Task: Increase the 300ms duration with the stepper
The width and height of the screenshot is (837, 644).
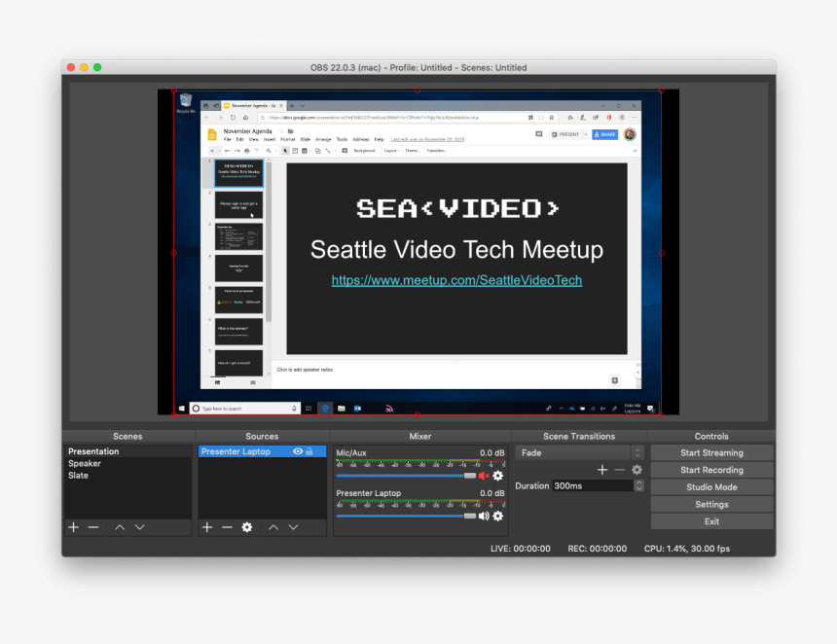Action: click(638, 482)
